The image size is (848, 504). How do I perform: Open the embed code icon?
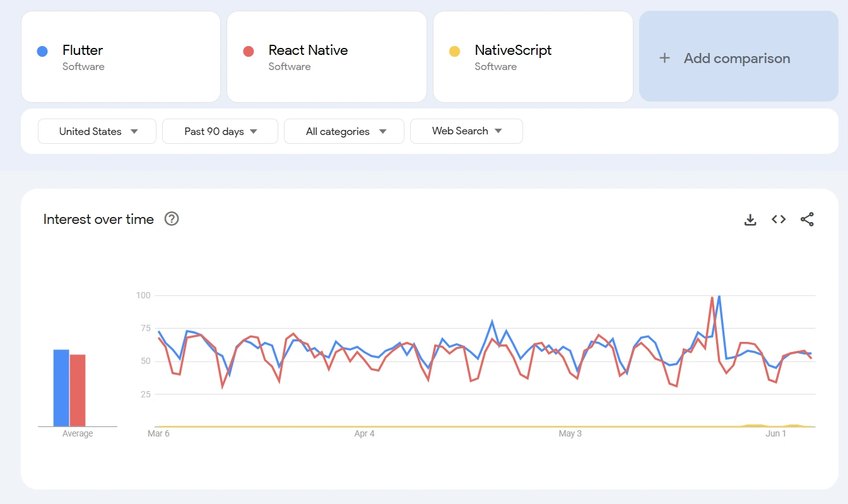[779, 220]
